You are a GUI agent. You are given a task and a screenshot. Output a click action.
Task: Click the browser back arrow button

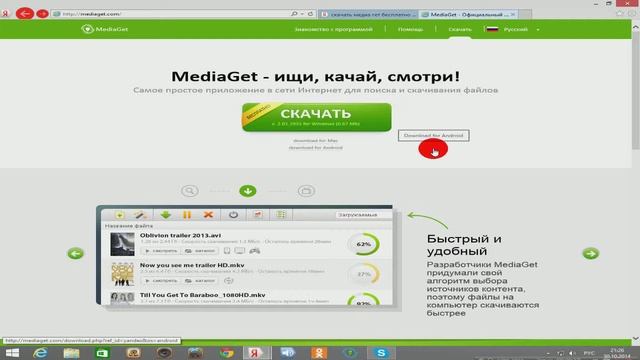pos(25,13)
